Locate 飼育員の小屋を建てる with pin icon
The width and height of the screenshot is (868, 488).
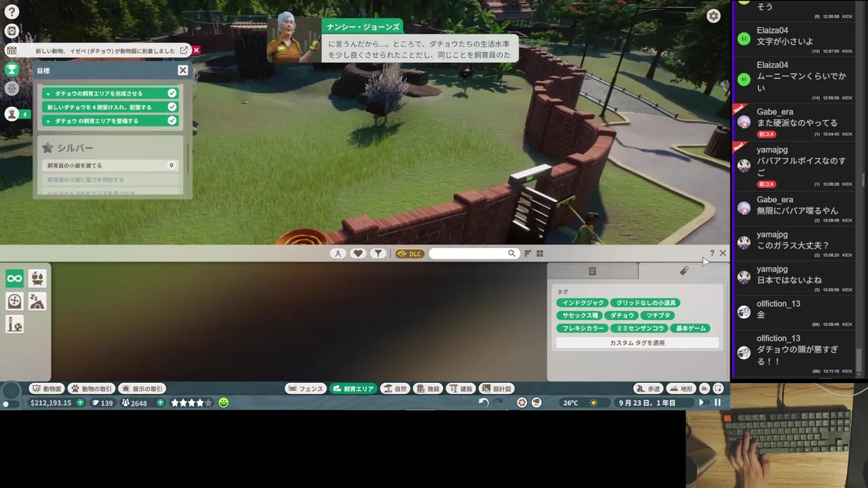pyautogui.click(x=172, y=165)
